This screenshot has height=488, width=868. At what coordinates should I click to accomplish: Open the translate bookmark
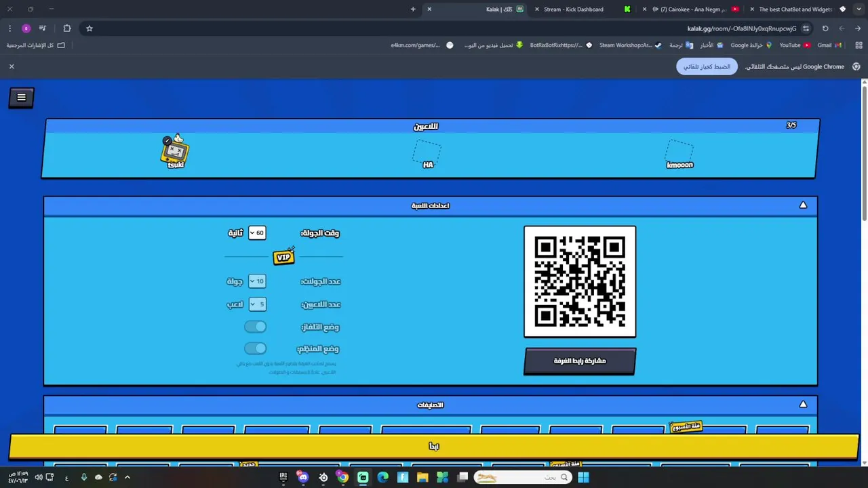click(682, 45)
